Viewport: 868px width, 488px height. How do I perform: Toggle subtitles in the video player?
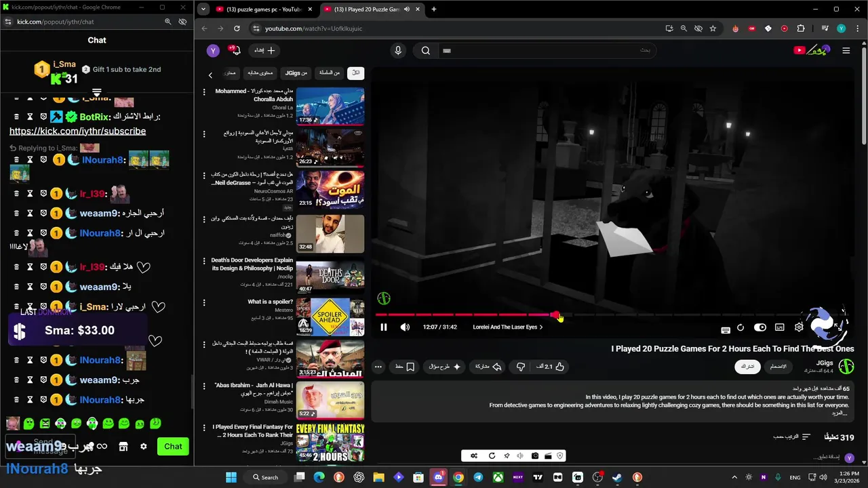pyautogui.click(x=780, y=327)
